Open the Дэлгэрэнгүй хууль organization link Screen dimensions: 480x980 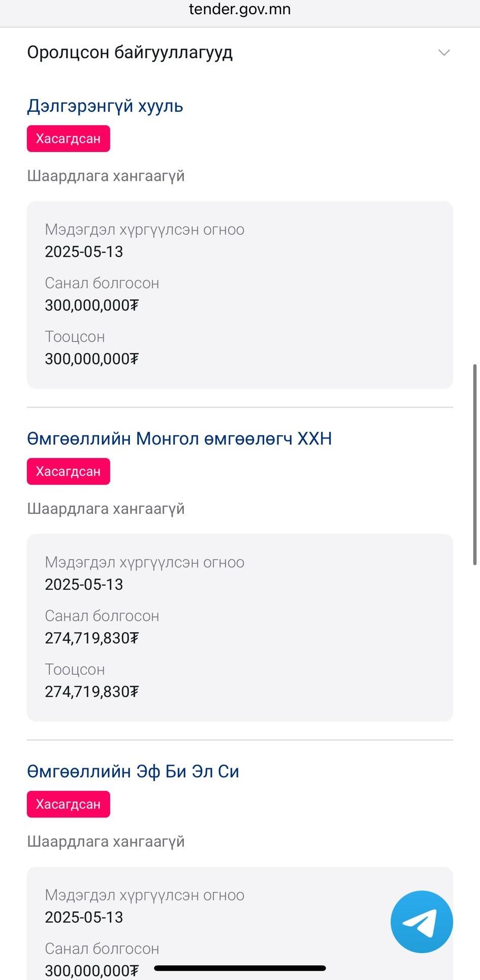[105, 106]
